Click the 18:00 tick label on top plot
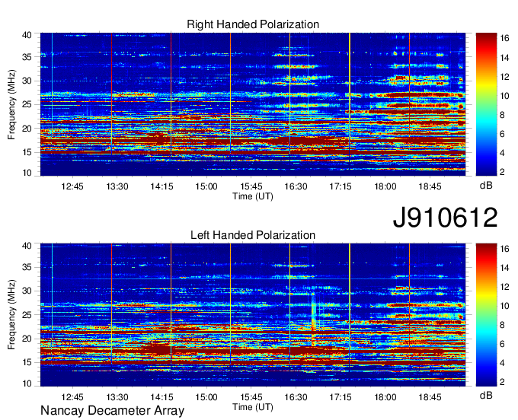This screenshot has height=420, width=518. [385, 186]
